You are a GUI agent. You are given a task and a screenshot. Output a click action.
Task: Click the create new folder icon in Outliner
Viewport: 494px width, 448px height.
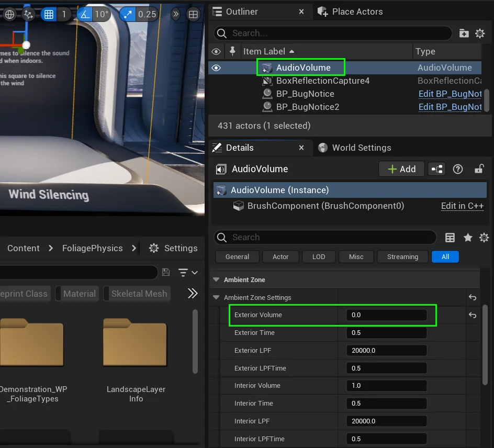[464, 33]
